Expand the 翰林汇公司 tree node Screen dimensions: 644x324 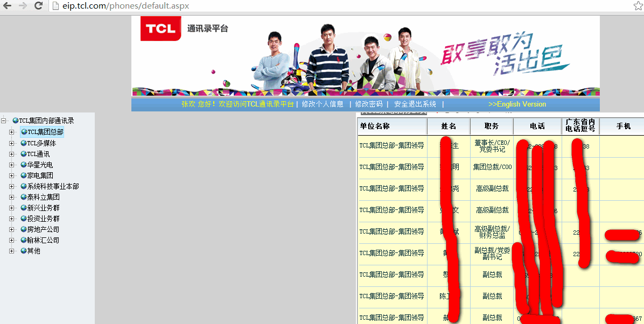point(11,240)
